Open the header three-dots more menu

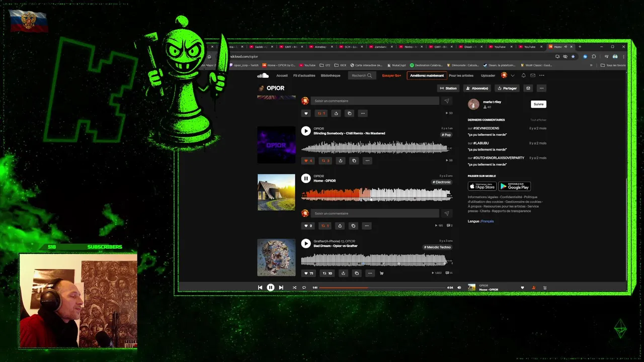click(542, 75)
